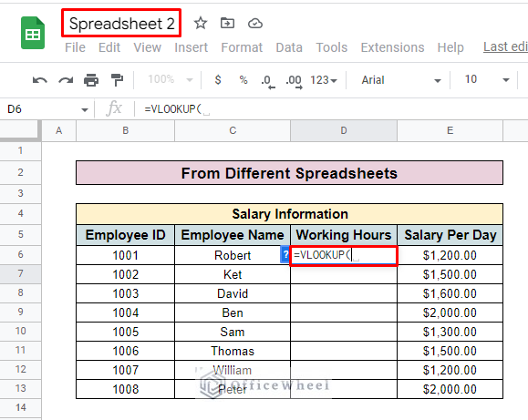Viewport: 528px width, 420px height.
Task: Click cell D6 containing =VLOOKUP(
Action: point(344,255)
